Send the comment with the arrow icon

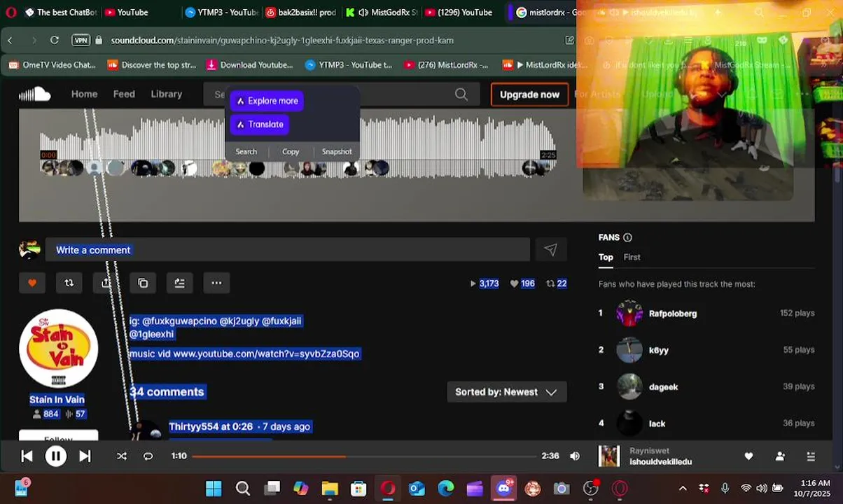550,250
